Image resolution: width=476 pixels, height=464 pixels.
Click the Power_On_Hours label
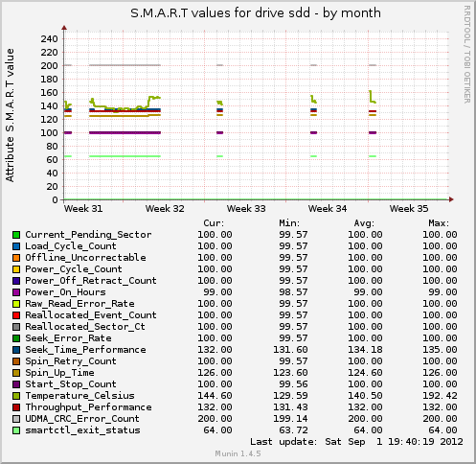point(65,292)
